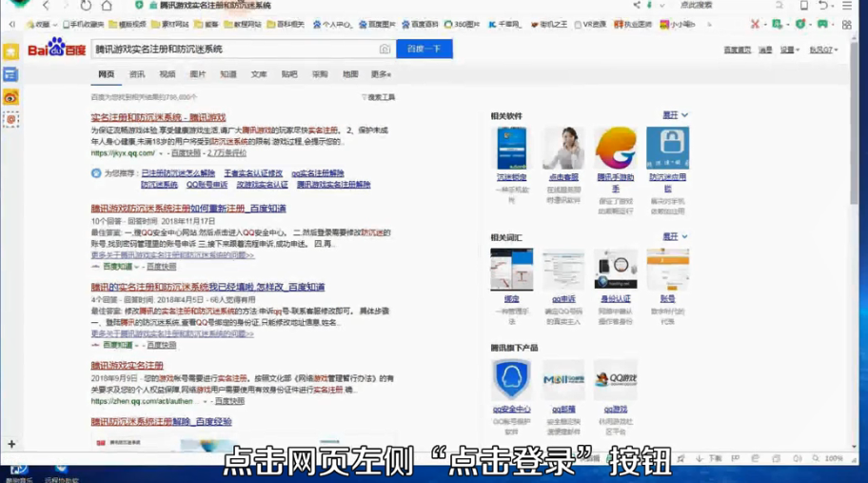Expand the 相关软件 section with 展开

coord(676,115)
